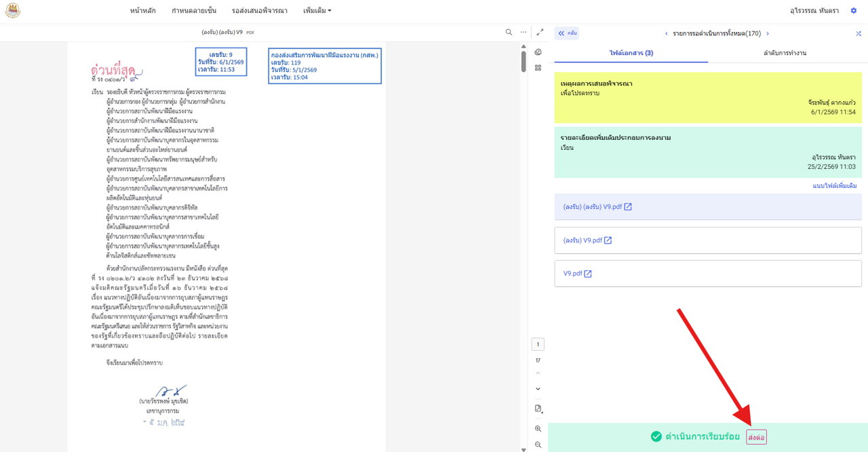
Task: Click the shuffle icon at panel top right
Action: coord(859,33)
